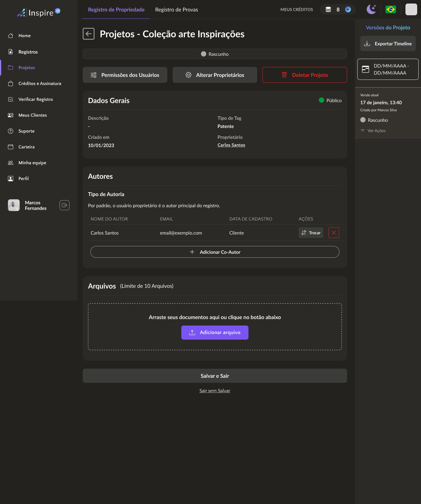The width and height of the screenshot is (421, 504).
Task: Click Adicionar Co-Autor row
Action: coord(215,252)
